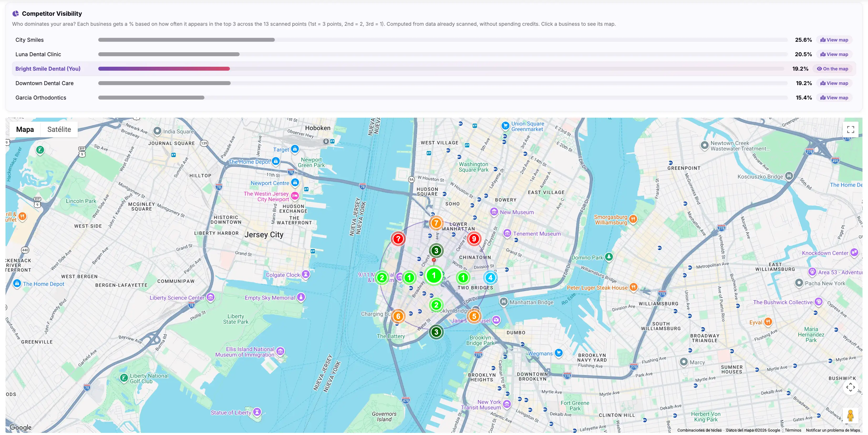Screen dimensions: 868x435
Task: Select Bright Smile Dental (You) row
Action: pos(434,69)
